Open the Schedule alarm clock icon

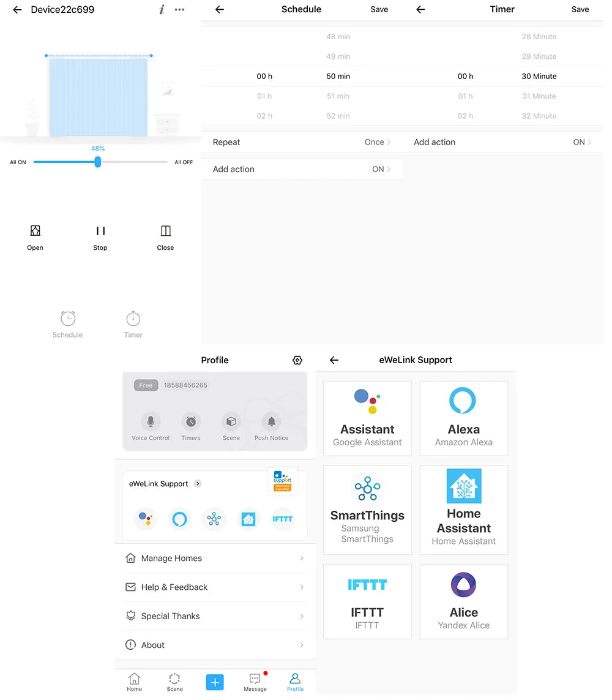(67, 319)
